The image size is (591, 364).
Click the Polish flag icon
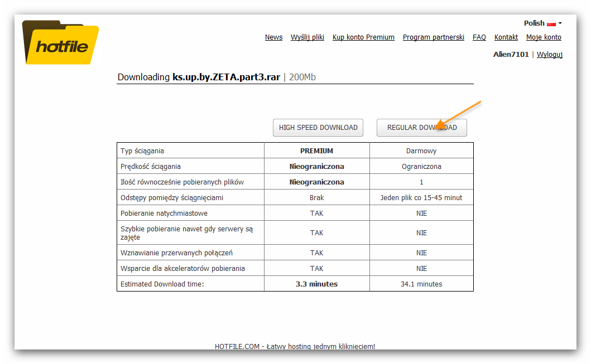551,23
